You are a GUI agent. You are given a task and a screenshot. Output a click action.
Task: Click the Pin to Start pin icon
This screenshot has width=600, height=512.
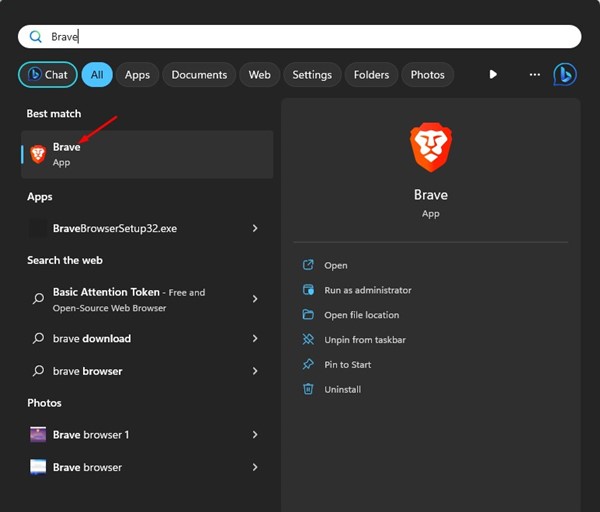tap(308, 364)
